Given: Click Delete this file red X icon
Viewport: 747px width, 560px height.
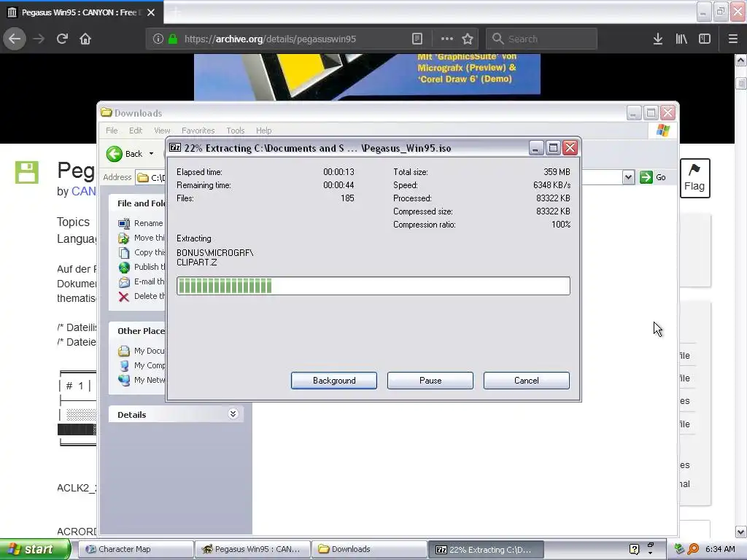Looking at the screenshot, I should (124, 297).
